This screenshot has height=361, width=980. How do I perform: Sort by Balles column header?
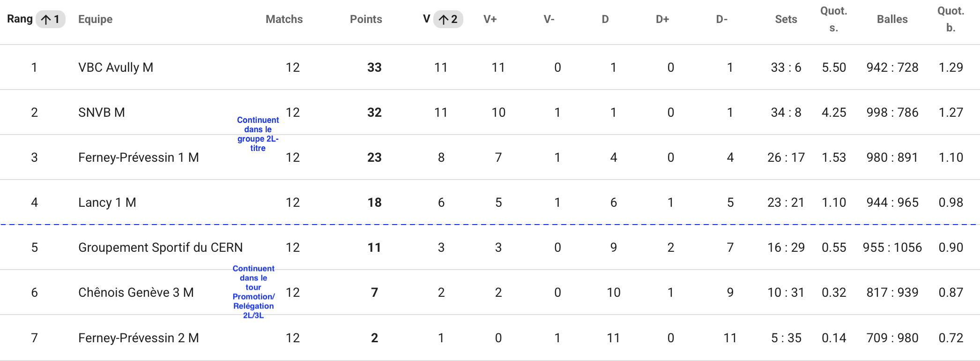[892, 19]
